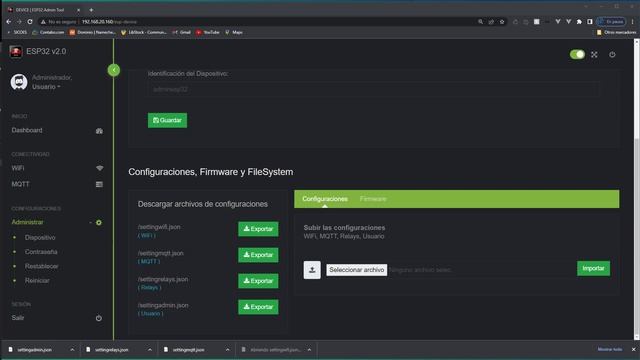Open the Maps bookmark
640x360 pixels.
(x=234, y=32)
